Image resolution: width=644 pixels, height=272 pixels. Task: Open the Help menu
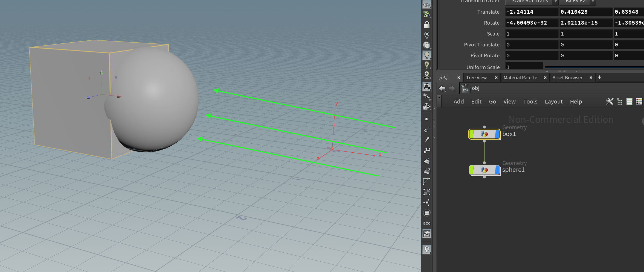[x=576, y=102]
